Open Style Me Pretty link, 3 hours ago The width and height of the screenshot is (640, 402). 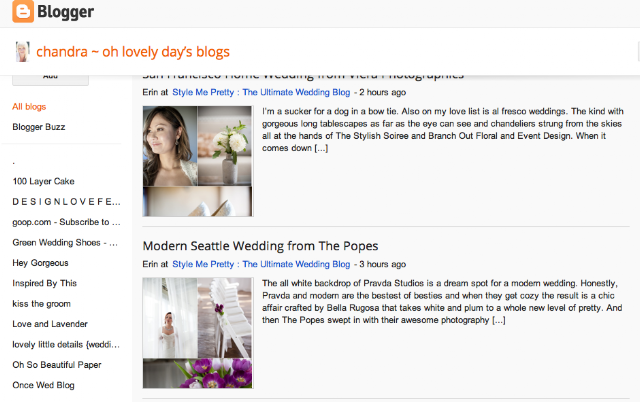(261, 264)
